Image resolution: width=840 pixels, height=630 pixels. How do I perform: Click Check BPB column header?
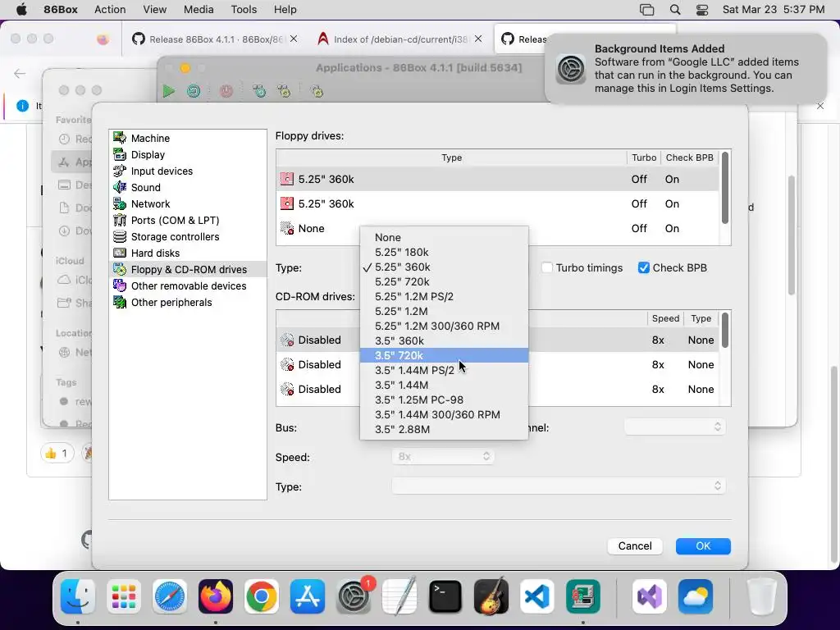(x=689, y=157)
